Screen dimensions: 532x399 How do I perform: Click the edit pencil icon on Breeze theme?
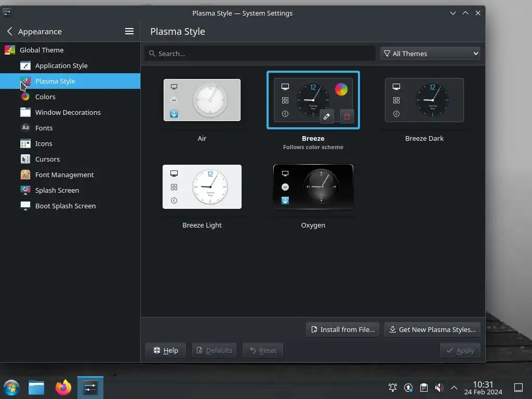326,116
